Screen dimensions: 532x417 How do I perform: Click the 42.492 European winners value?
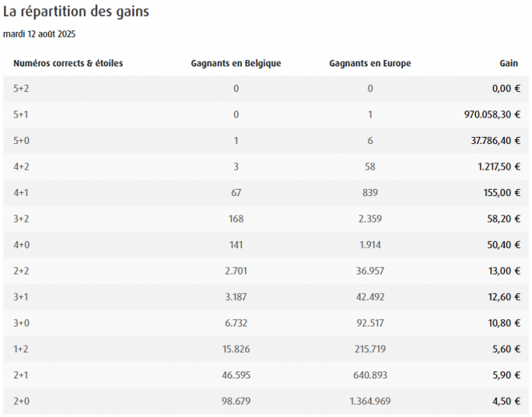[370, 297]
